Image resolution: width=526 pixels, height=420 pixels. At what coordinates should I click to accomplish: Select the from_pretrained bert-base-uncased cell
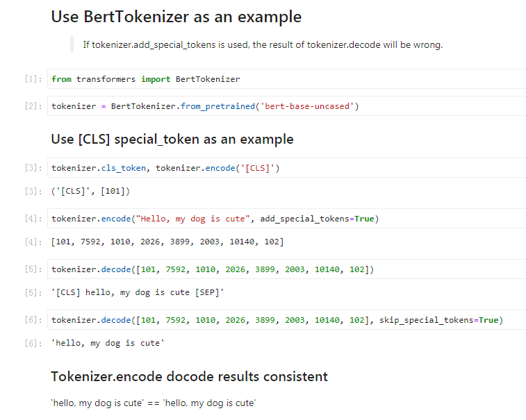tap(286, 106)
